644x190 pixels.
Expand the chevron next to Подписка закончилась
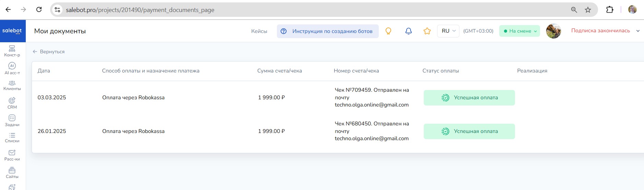(x=638, y=31)
